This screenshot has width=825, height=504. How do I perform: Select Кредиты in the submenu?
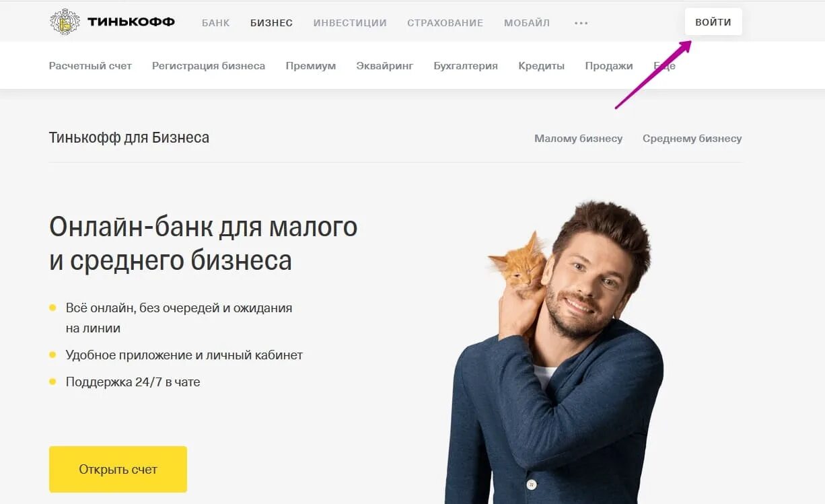(542, 66)
